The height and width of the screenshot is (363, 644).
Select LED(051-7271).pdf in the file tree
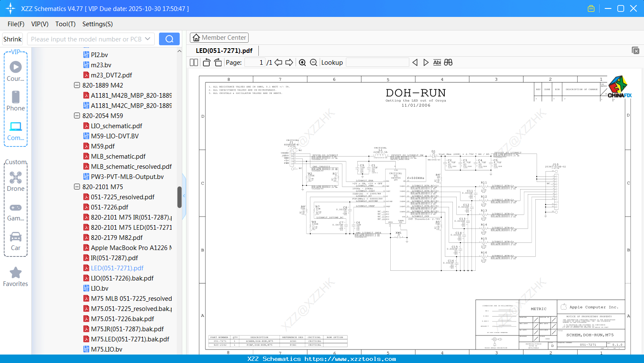pos(117,268)
